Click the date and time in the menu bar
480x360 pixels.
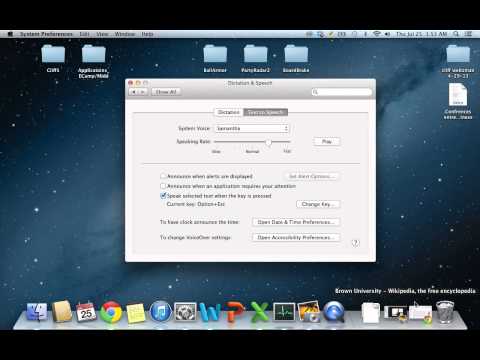click(x=421, y=34)
